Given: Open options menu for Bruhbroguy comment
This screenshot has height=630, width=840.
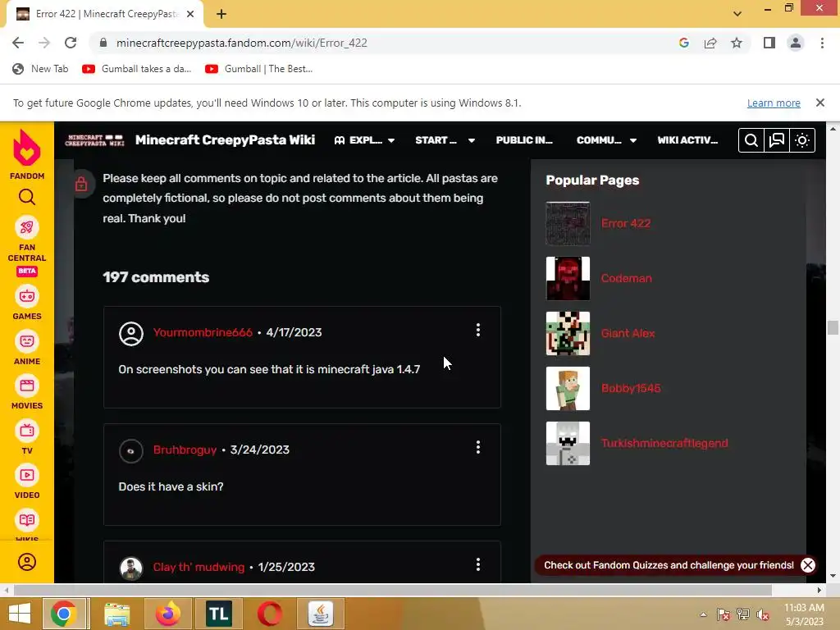Looking at the screenshot, I should 478,447.
